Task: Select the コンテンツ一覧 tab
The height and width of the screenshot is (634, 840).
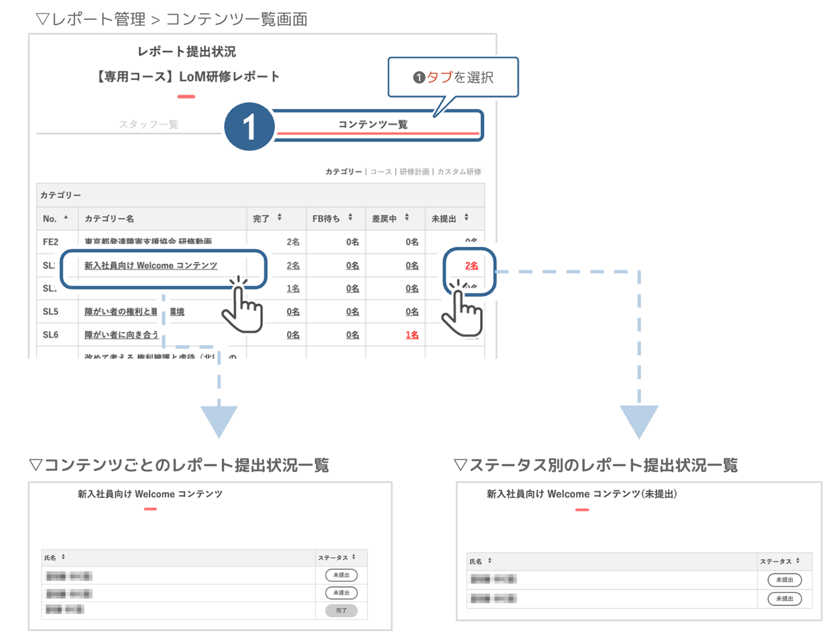Action: 373,125
